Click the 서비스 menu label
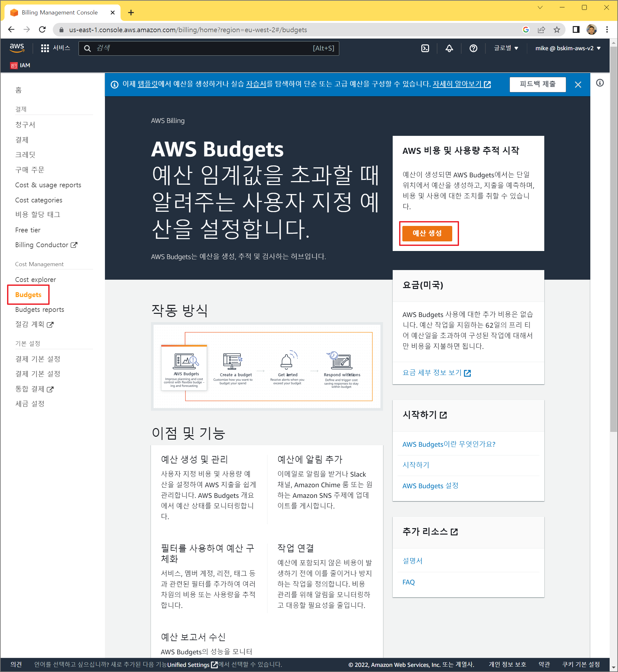Viewport: 618px width, 672px height. coord(61,48)
